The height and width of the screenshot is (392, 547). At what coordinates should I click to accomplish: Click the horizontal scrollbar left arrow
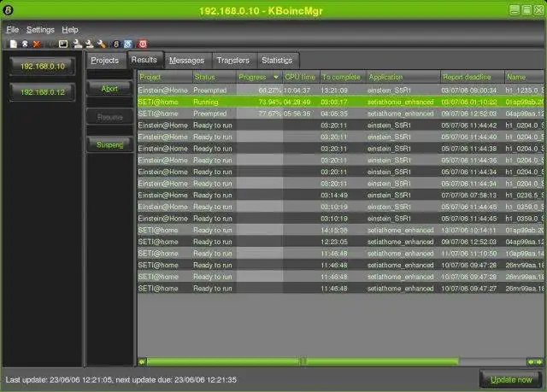tap(142, 362)
